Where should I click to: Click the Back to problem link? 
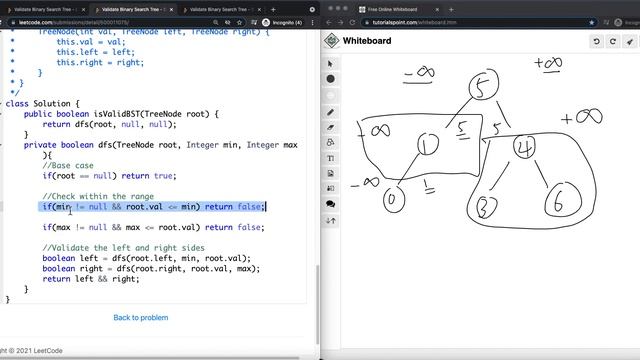[141, 318]
